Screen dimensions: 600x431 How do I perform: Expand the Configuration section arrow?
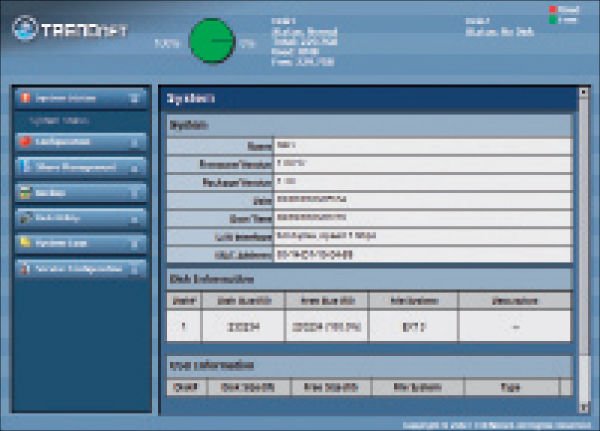pos(134,142)
